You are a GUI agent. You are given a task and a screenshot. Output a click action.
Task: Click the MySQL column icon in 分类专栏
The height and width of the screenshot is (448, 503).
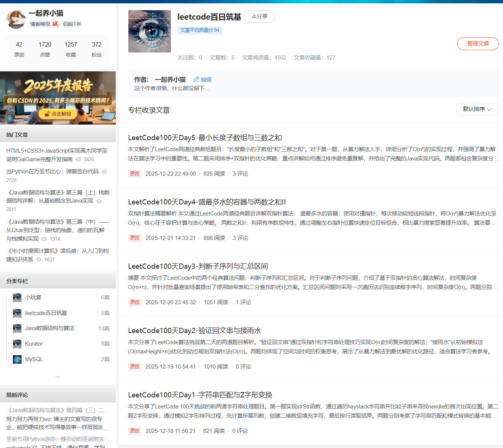pyautogui.click(x=17, y=359)
